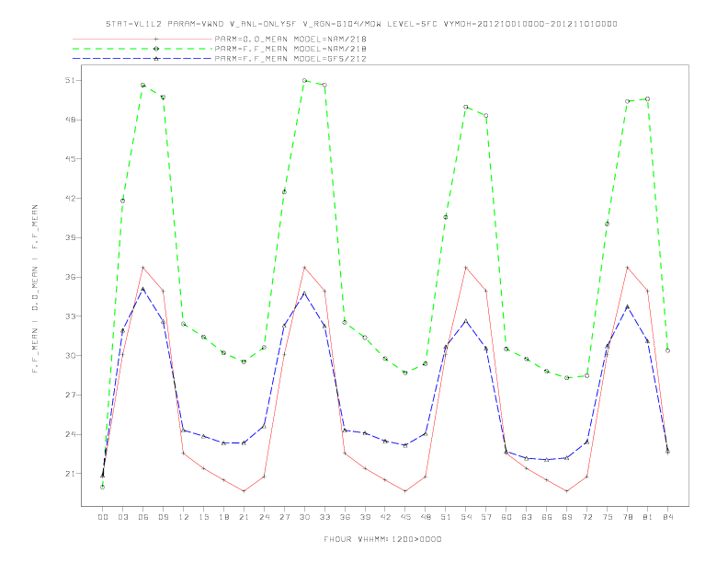Click the x-axis title FHOUR VHHMM:1200>0000
This screenshot has width=728, height=563.
tap(382, 539)
